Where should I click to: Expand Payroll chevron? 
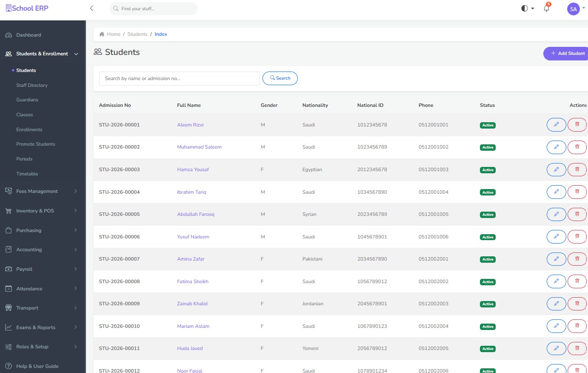[x=76, y=269]
